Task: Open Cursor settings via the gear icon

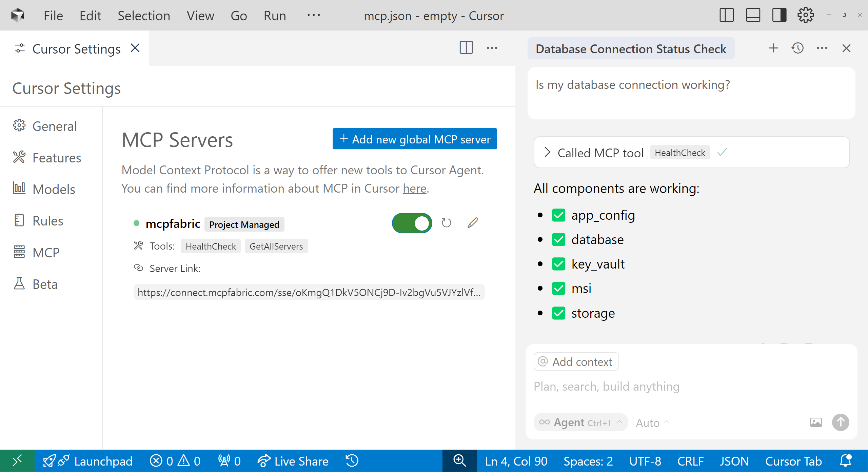Action: pos(805,15)
